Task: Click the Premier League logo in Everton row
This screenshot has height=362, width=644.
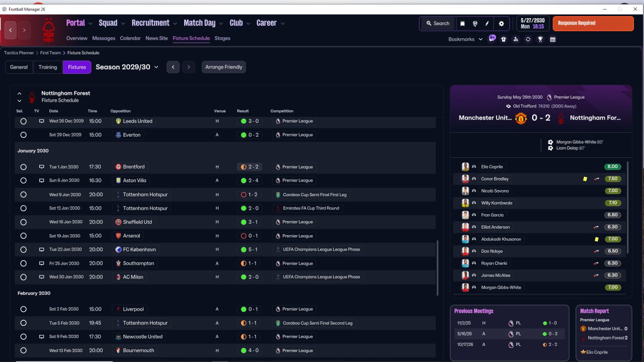Action: coord(278,135)
